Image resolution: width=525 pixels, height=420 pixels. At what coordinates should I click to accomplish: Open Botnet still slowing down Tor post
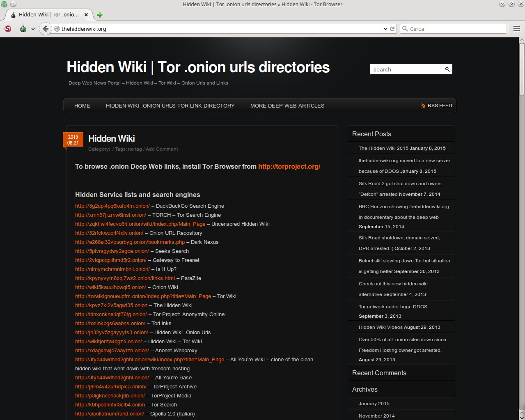(x=404, y=266)
